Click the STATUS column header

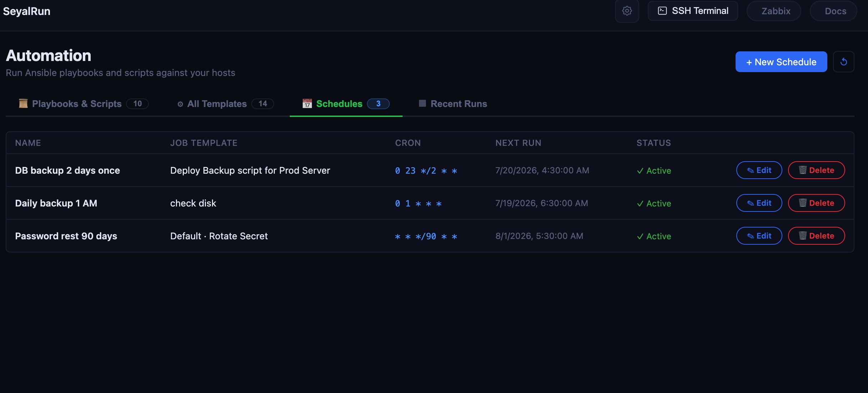tap(654, 143)
